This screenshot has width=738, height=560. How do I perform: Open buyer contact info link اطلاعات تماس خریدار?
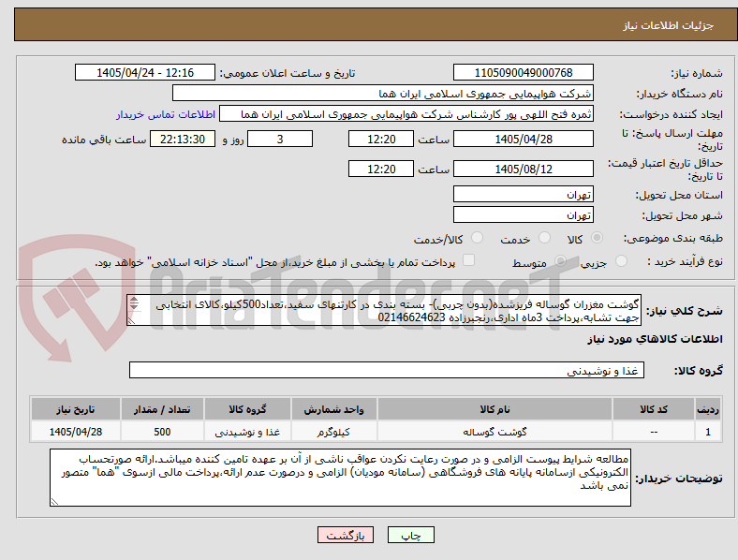tap(166, 114)
